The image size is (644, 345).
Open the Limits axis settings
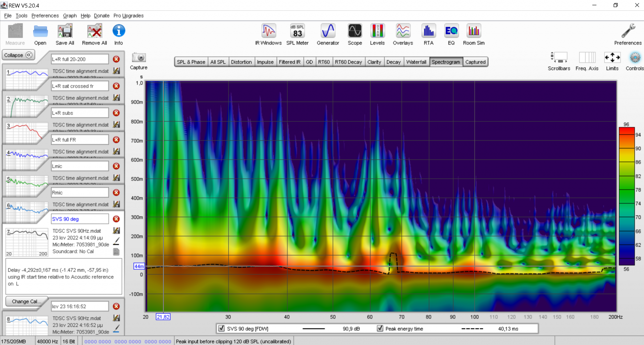click(x=612, y=58)
